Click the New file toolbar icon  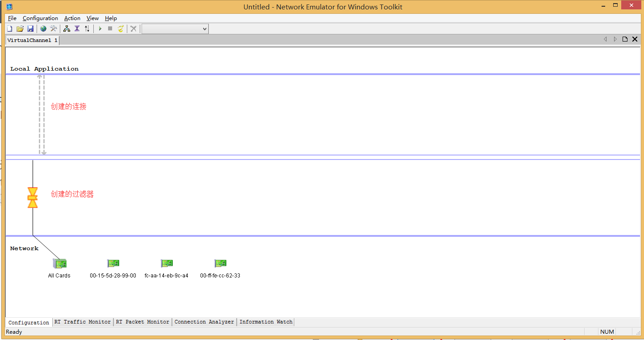point(9,29)
